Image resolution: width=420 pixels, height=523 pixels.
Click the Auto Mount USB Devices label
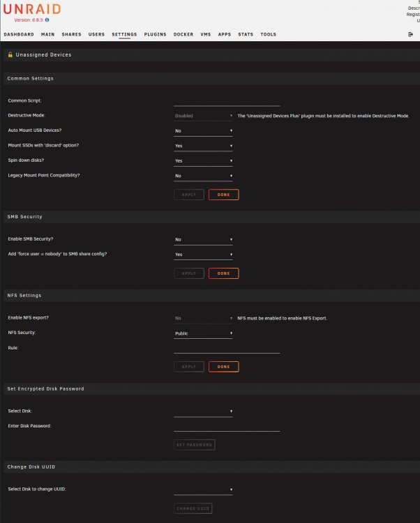(x=35, y=130)
